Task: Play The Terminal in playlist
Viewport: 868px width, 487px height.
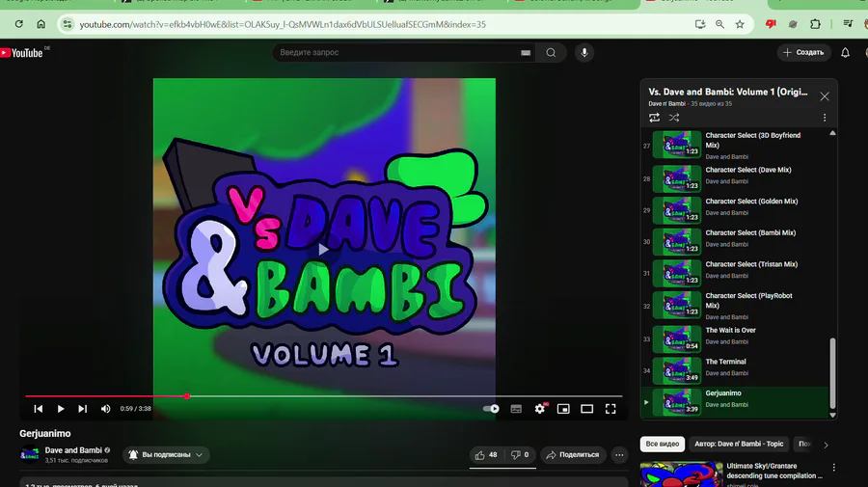Action: click(735, 369)
